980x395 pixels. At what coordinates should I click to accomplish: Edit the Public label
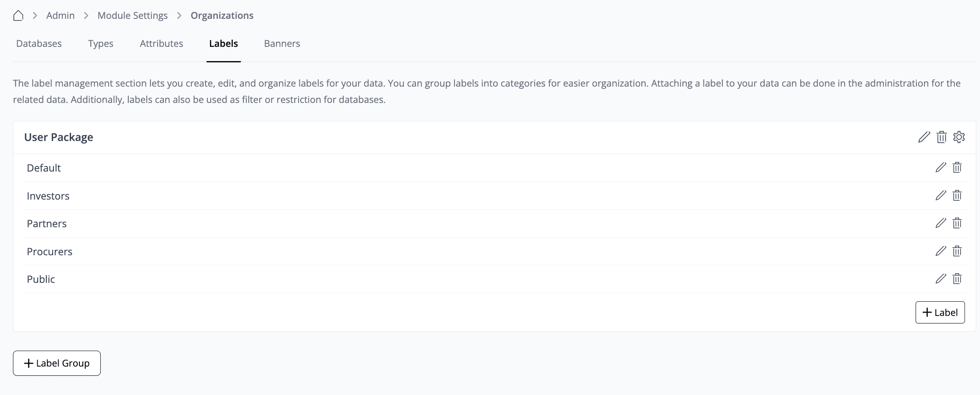[941, 279]
